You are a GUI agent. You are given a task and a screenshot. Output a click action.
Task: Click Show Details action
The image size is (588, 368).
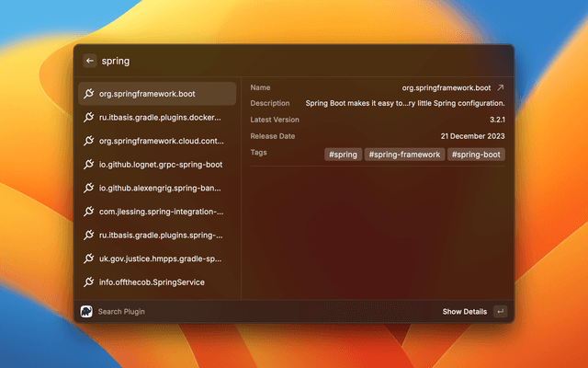464,312
